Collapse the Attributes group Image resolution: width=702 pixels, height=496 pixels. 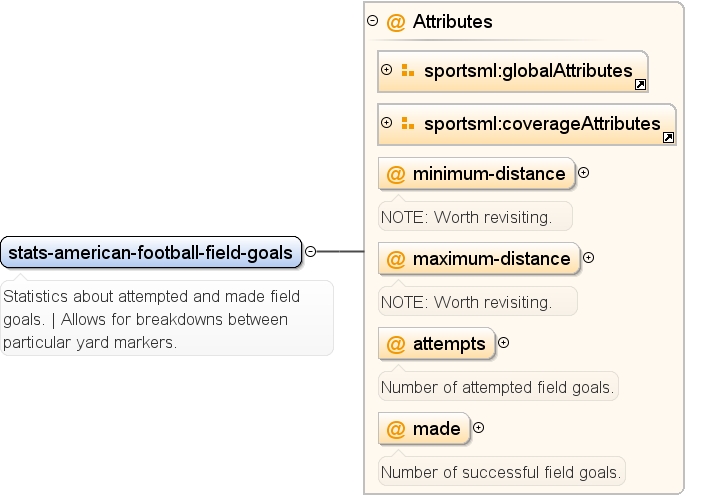point(372,21)
